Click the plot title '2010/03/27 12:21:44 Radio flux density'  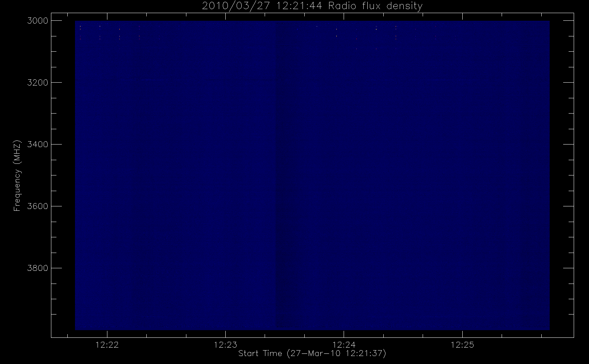[312, 6]
